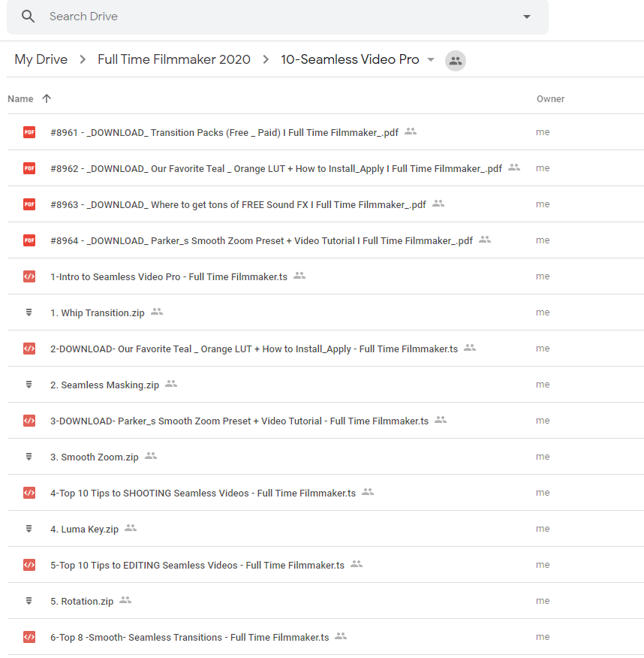Click archive icon of 3. Smooth Zoom.zip
This screenshot has height=658, width=644.
pyautogui.click(x=29, y=457)
